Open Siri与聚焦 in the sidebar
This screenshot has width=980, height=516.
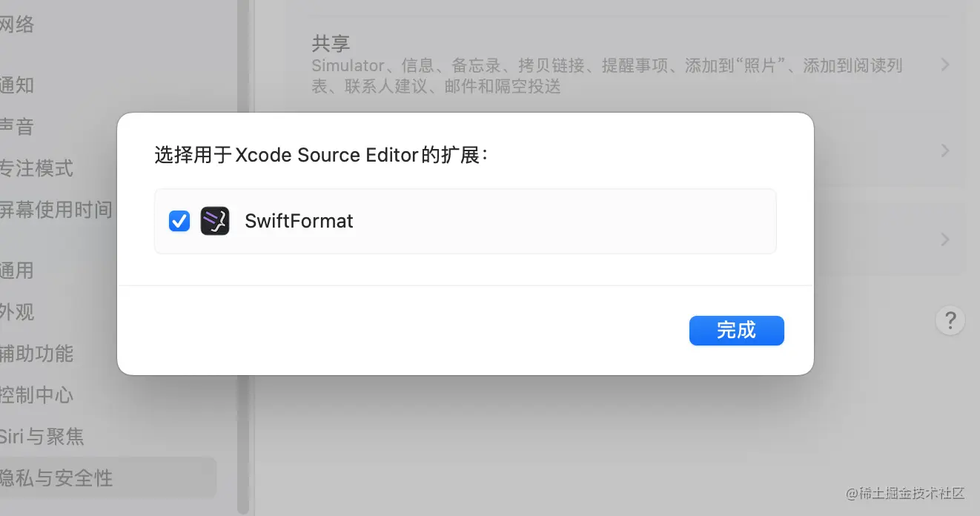[42, 436]
